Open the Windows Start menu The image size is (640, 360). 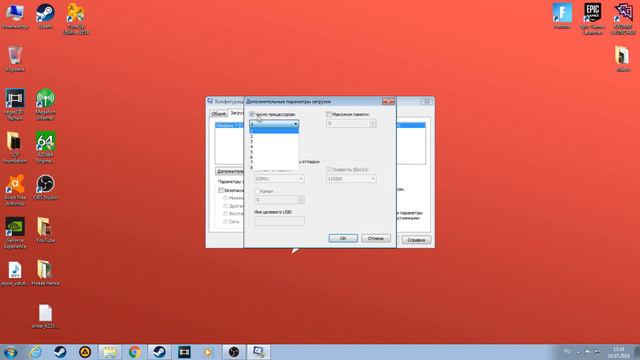(10, 352)
